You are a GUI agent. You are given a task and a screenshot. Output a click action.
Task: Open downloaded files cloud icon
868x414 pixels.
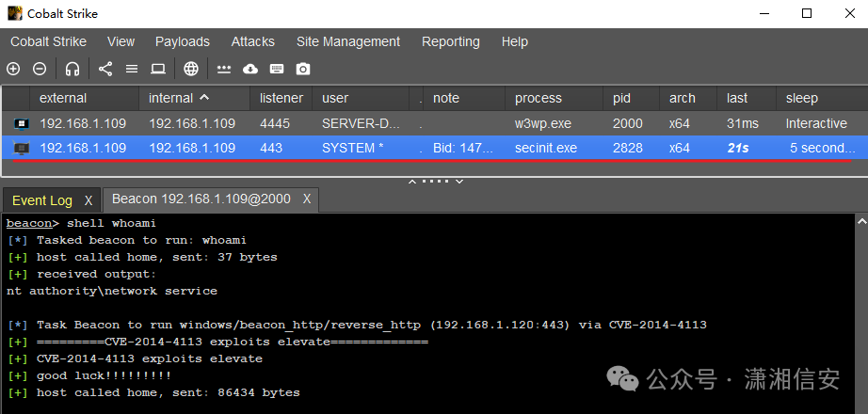point(250,69)
